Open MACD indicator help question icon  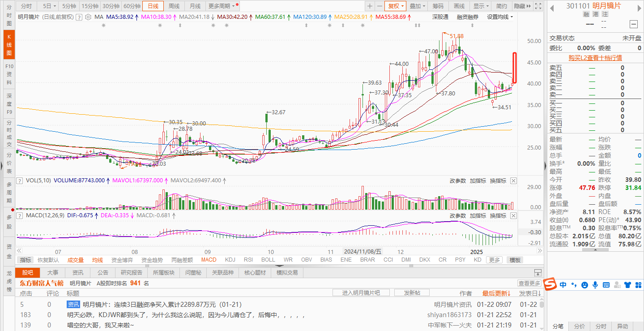tap(19, 215)
